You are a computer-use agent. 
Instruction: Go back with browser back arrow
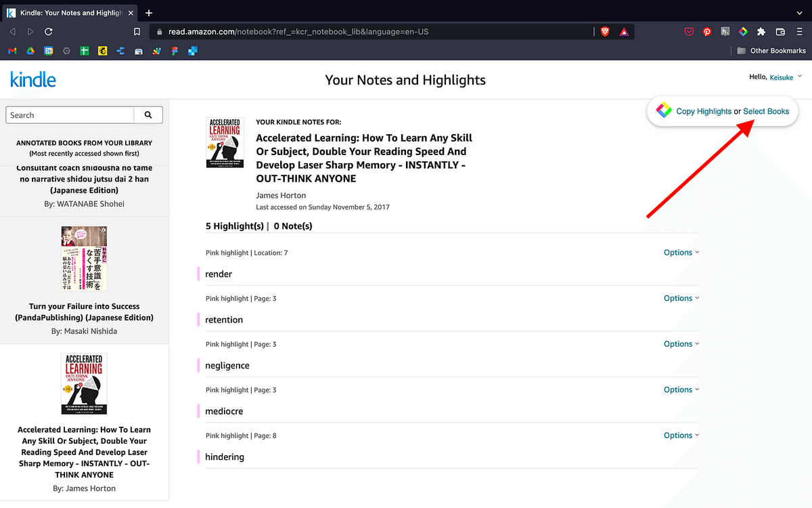(13, 32)
